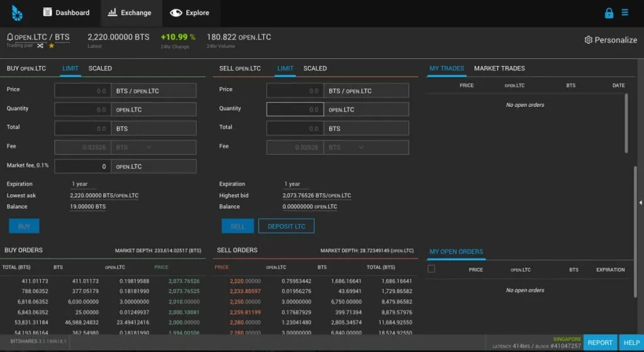
Task: Click the PRICE column header in Sell Orders
Action: (x=221, y=267)
